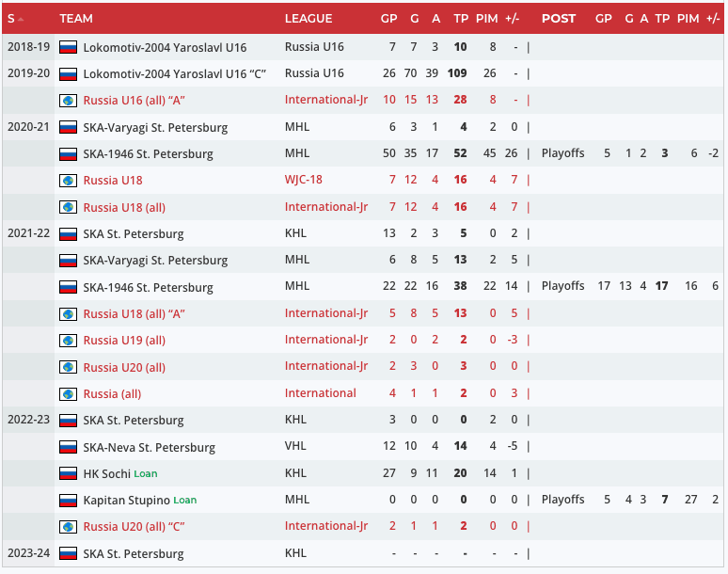This screenshot has height=574, width=728.
Task: Click the globe icon beside Russia (all)
Action: click(68, 394)
